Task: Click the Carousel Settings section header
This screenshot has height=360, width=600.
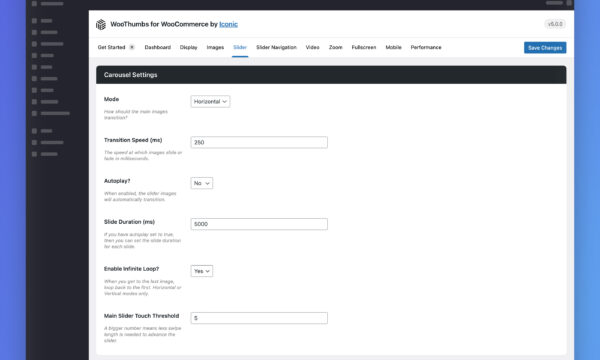Action: pyautogui.click(x=331, y=75)
